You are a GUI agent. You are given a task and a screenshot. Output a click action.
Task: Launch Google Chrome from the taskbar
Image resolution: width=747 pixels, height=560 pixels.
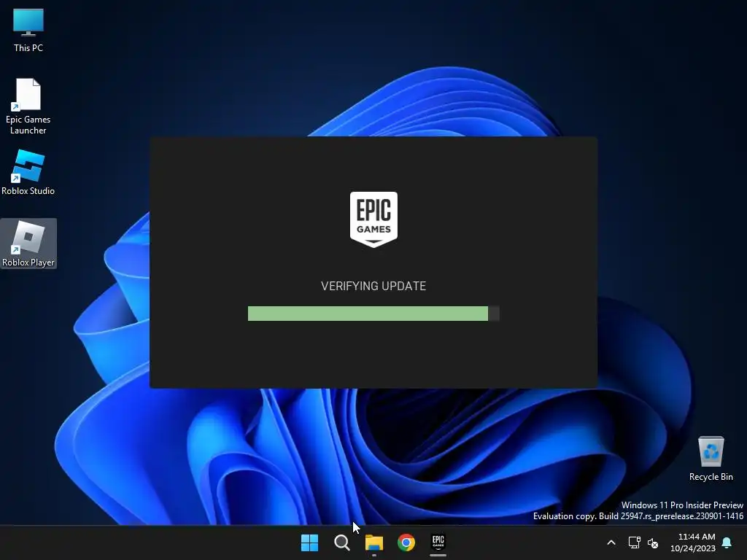click(406, 542)
